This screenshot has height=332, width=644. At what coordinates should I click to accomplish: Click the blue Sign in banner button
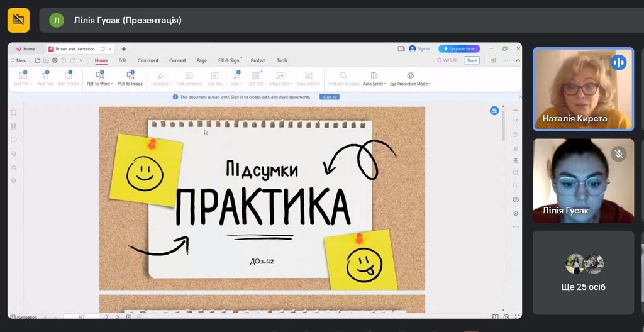point(329,97)
